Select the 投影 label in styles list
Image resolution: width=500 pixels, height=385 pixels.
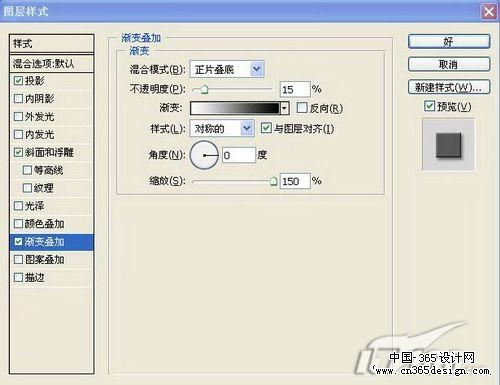[x=35, y=81]
